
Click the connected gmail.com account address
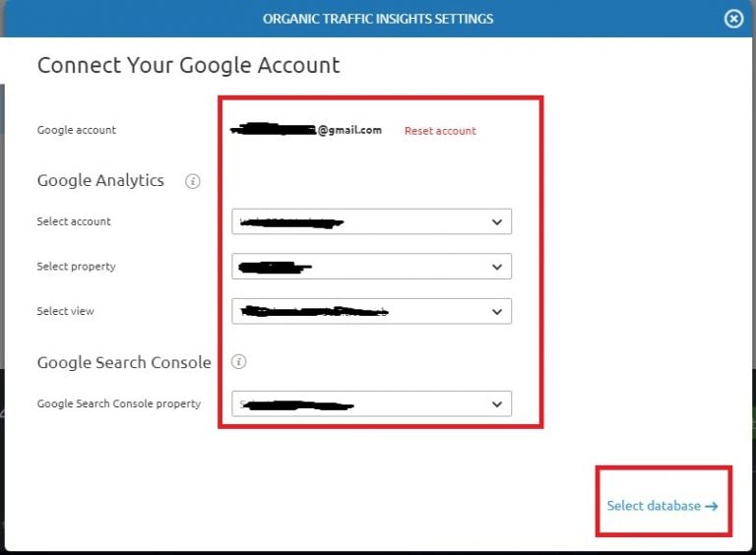(306, 130)
